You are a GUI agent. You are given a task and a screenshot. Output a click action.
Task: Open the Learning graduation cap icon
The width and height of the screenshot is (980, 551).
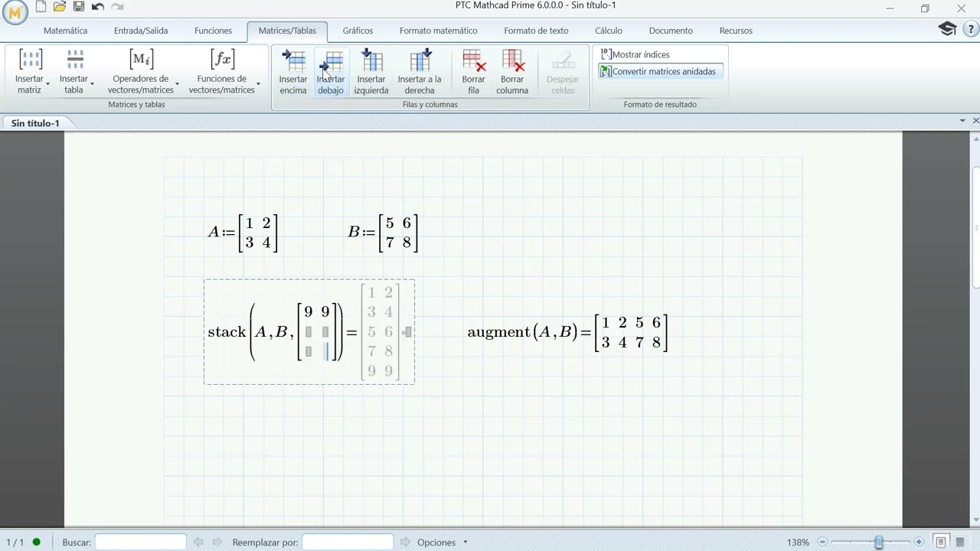947,29
